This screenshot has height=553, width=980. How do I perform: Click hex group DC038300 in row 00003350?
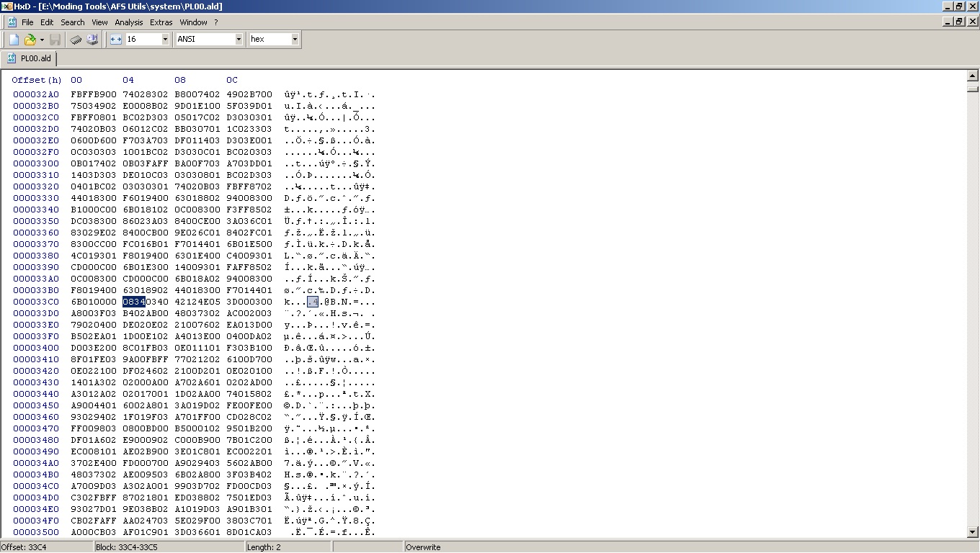[94, 221]
